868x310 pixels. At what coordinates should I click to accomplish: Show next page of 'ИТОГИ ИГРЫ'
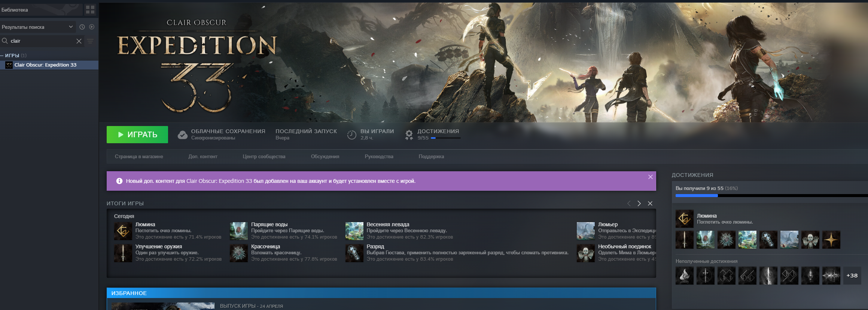point(639,203)
